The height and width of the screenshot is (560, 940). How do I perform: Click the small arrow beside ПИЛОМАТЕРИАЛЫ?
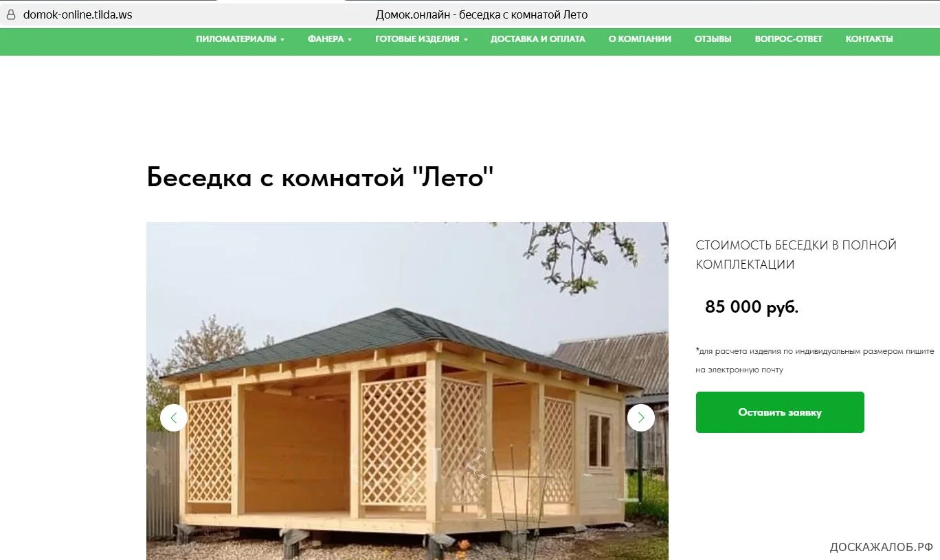(282, 40)
